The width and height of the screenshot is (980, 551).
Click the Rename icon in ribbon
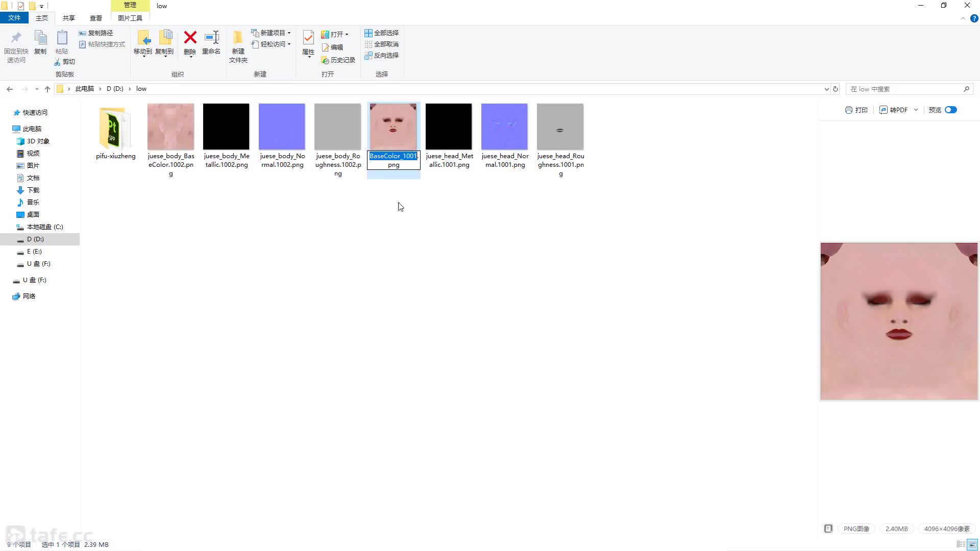(x=211, y=38)
